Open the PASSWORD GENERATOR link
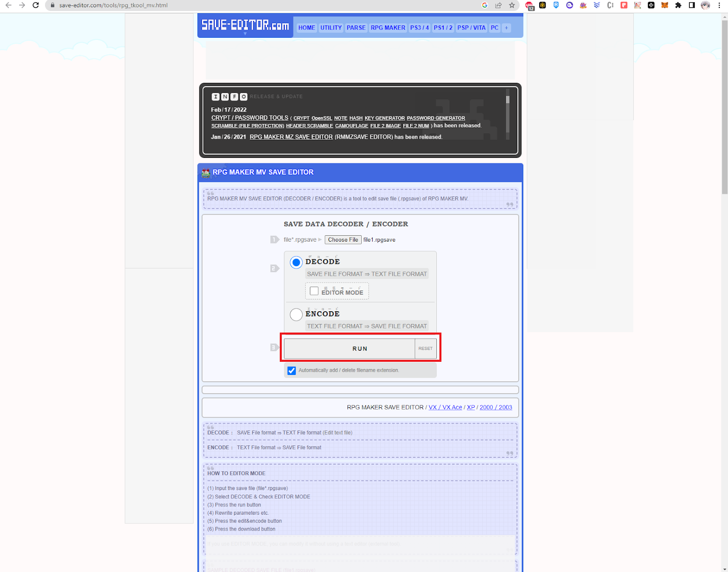The height and width of the screenshot is (572, 728). [436, 118]
